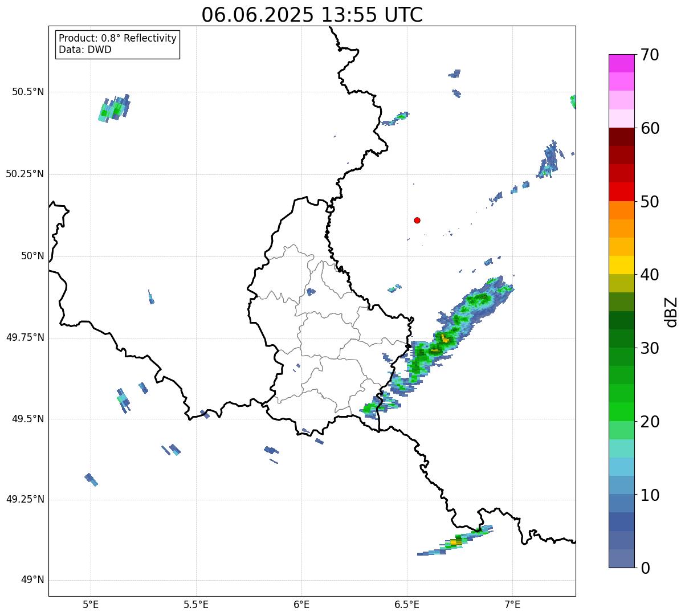The width and height of the screenshot is (685, 616).
Task: Click the 30 tick on the colorbar
Action: click(x=650, y=348)
